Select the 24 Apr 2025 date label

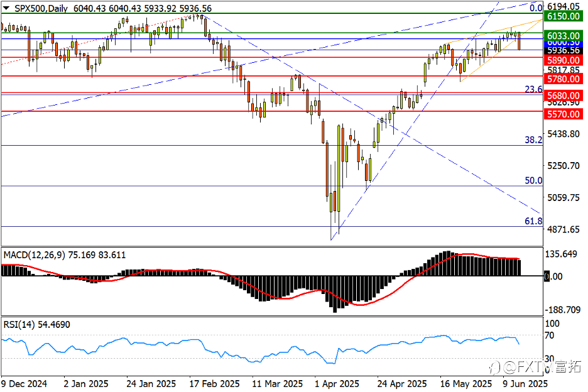(x=402, y=384)
